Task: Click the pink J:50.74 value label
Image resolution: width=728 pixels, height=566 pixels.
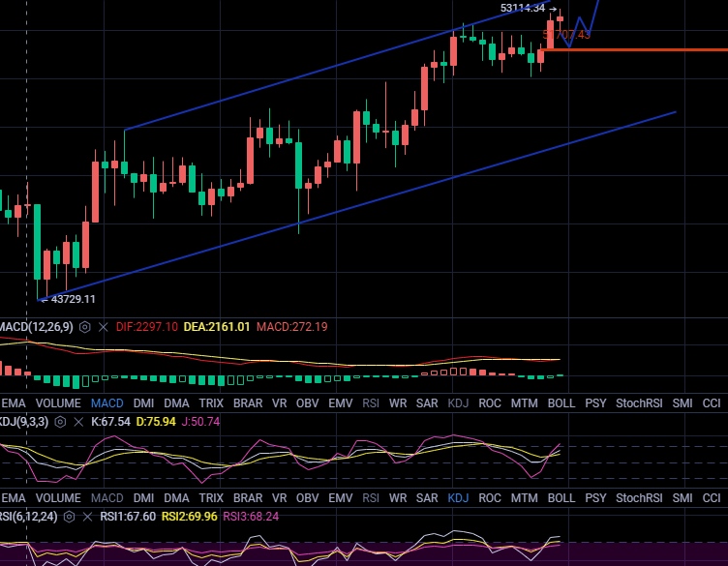Action: 200,422
